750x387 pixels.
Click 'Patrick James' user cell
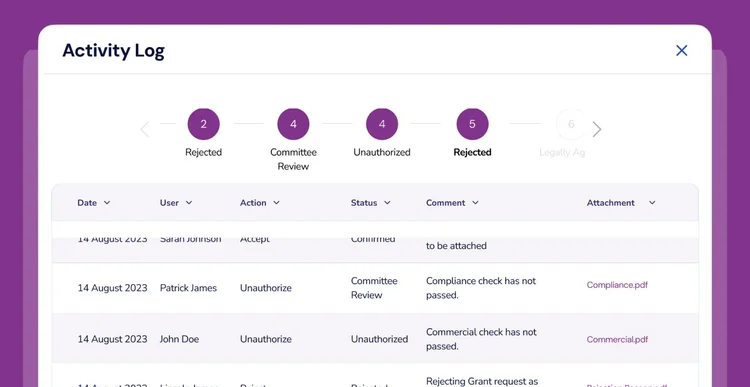pyautogui.click(x=188, y=288)
